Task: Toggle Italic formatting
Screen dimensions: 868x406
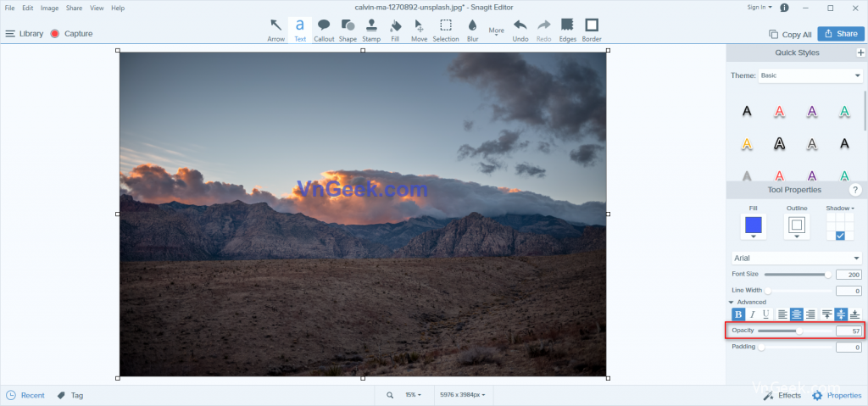Action: [753, 314]
